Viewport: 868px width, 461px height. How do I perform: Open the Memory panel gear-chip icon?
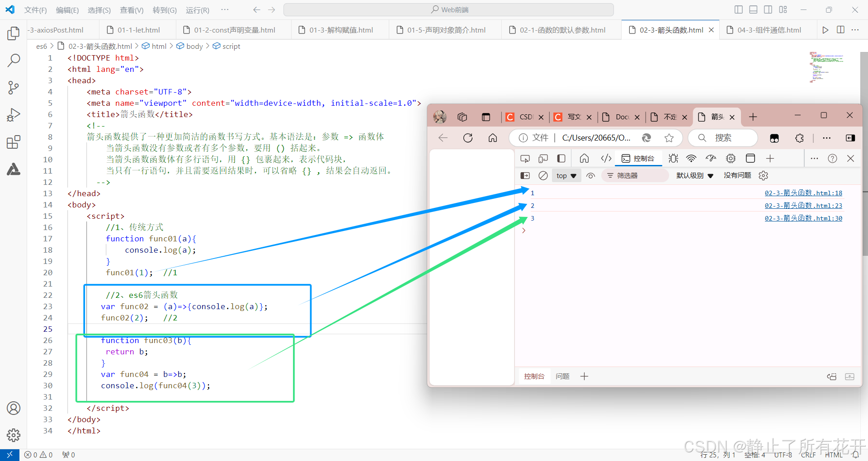pyautogui.click(x=731, y=158)
